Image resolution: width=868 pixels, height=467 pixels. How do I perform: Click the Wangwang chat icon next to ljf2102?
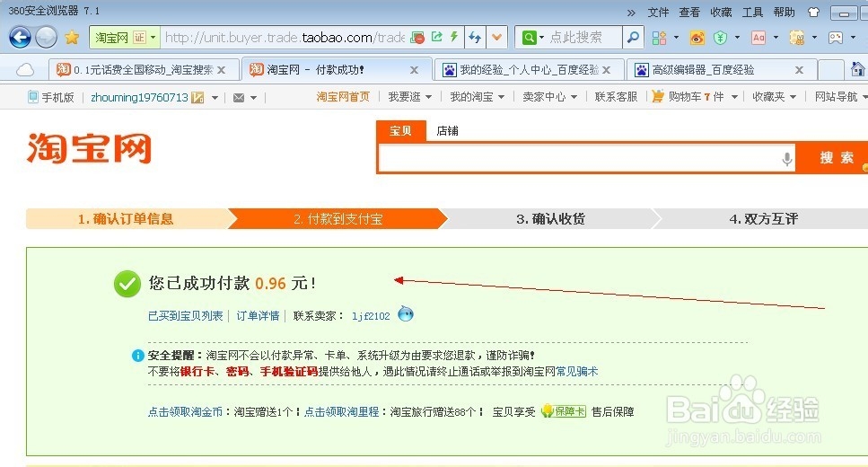pos(406,314)
